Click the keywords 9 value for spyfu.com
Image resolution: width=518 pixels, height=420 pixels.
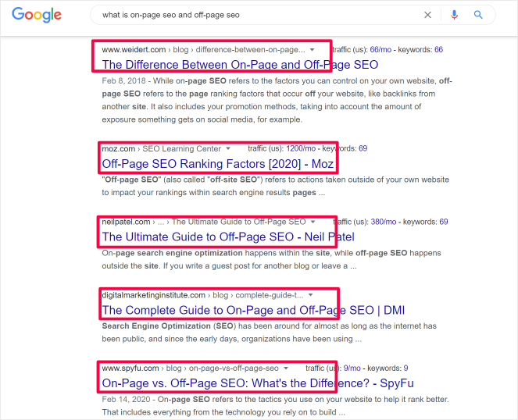pos(405,368)
